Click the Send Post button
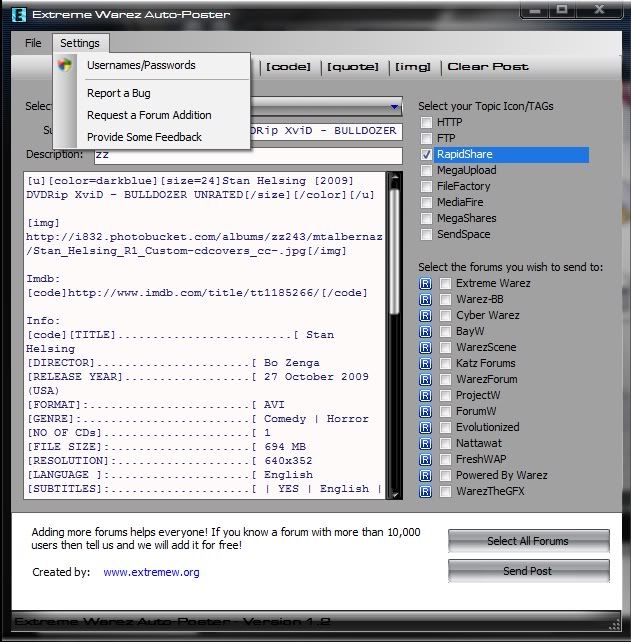 tap(529, 571)
